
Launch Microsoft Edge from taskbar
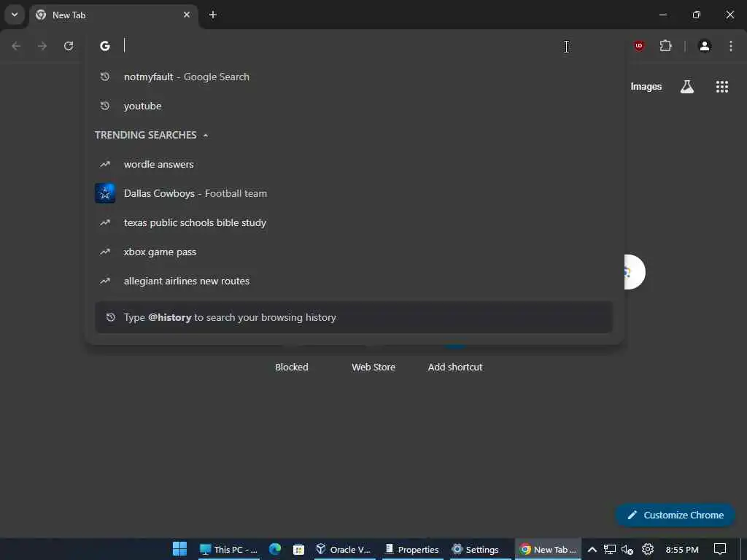coord(275,549)
